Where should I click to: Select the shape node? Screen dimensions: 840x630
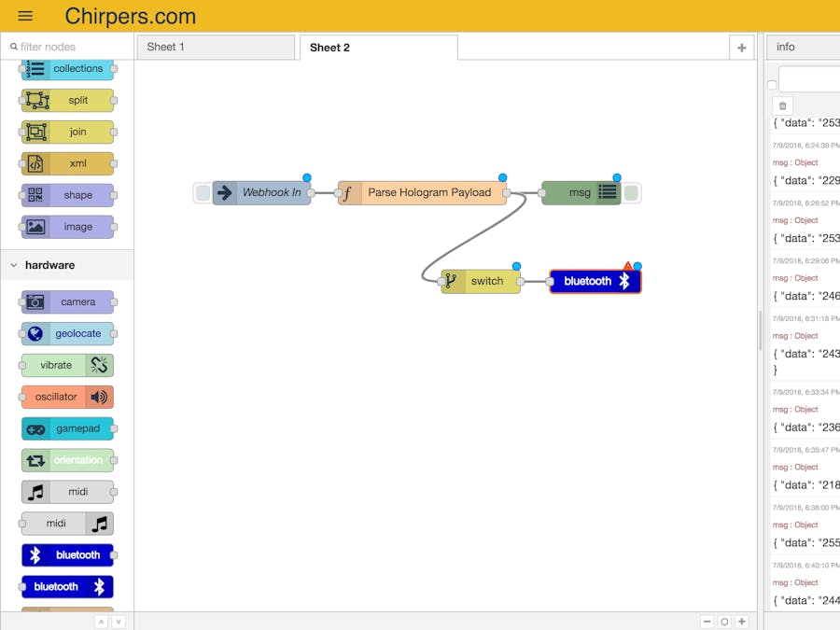(65, 195)
